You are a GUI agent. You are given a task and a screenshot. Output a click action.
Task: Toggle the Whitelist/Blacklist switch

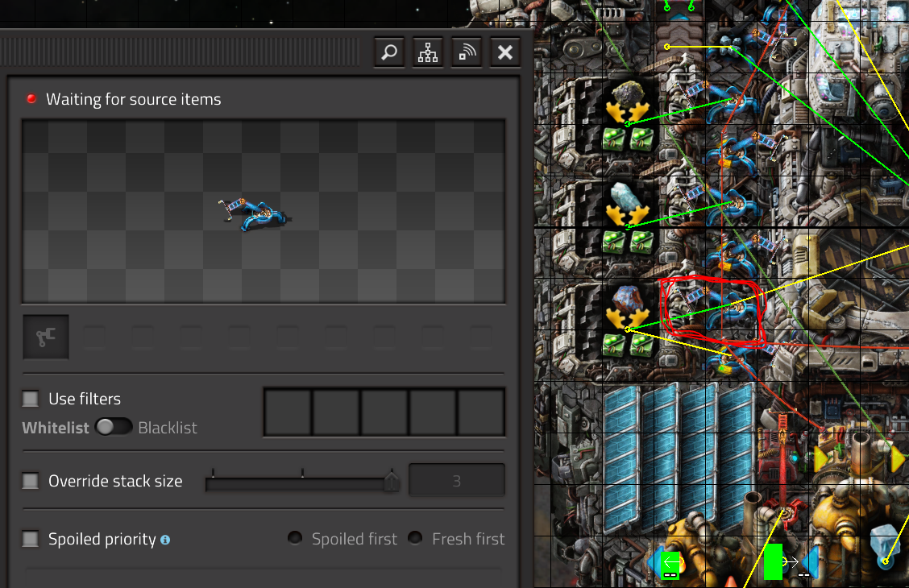pos(113,428)
